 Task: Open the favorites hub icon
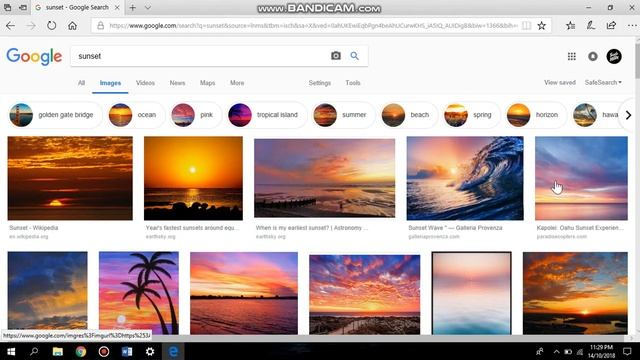571,26
